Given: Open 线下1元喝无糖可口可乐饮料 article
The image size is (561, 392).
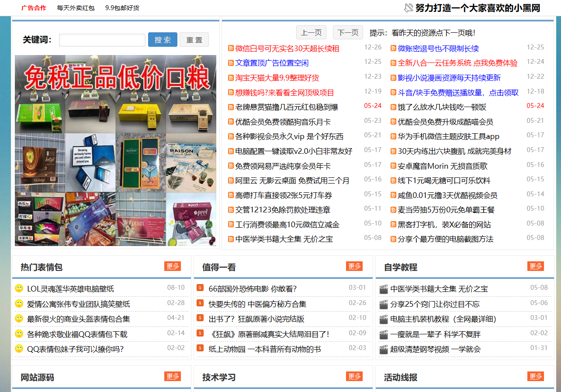Looking at the screenshot, I should (444, 180).
